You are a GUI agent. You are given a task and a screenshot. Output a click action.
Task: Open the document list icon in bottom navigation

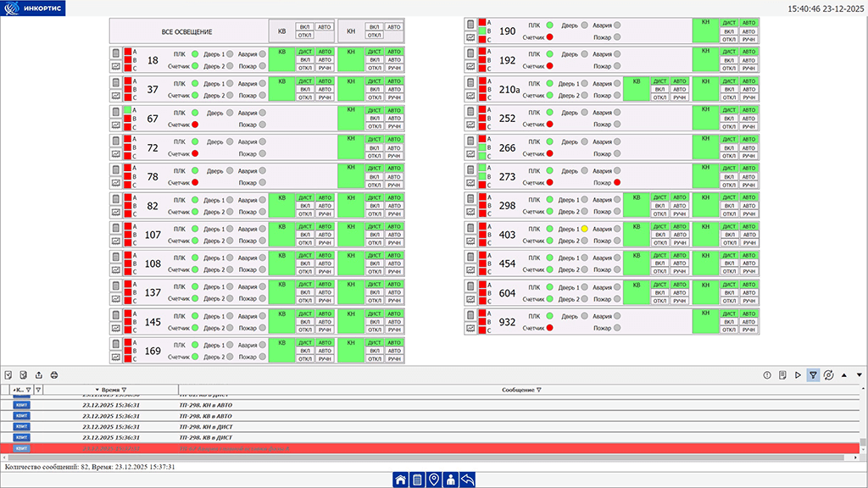click(417, 480)
